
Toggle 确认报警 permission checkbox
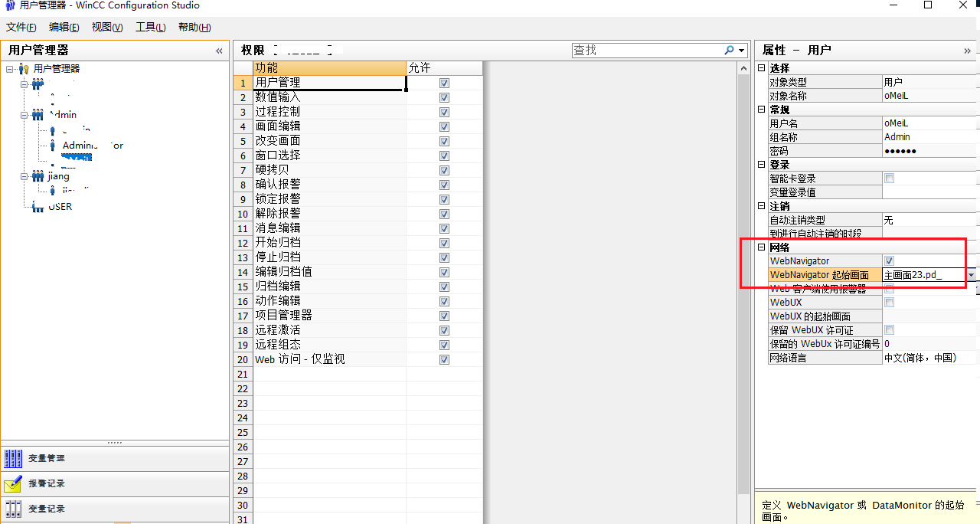(x=445, y=185)
